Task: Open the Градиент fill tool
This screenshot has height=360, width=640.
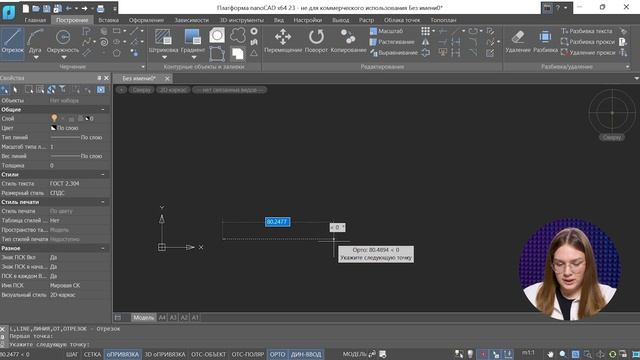Action: [193, 41]
